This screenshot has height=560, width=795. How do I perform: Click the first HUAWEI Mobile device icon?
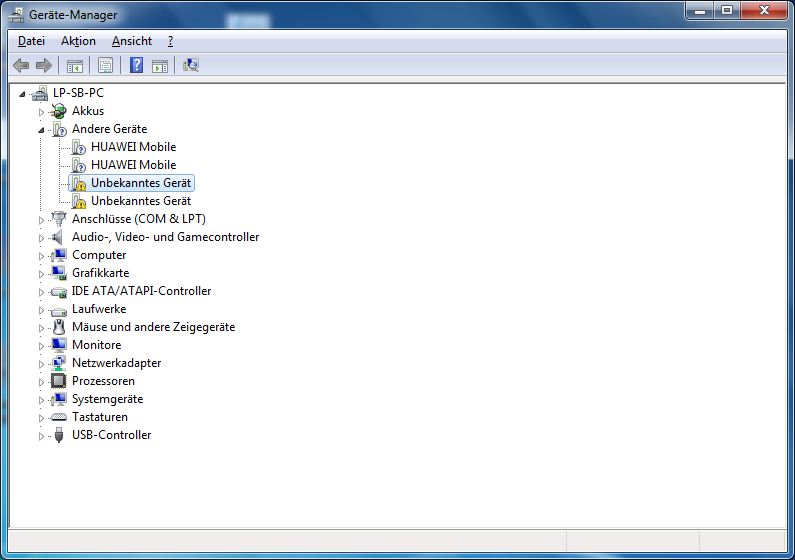point(78,147)
